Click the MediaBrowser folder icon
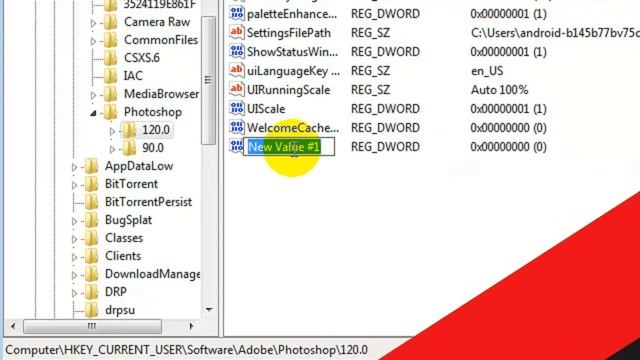640x360 pixels. tap(111, 94)
